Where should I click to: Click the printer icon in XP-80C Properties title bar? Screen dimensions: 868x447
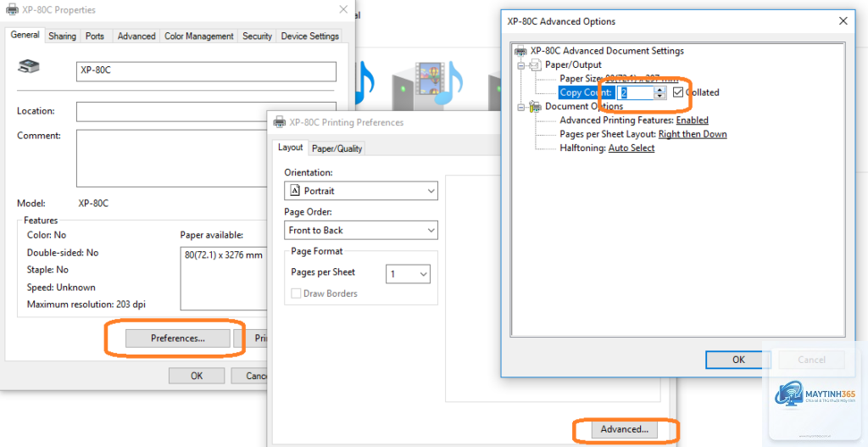(x=12, y=10)
